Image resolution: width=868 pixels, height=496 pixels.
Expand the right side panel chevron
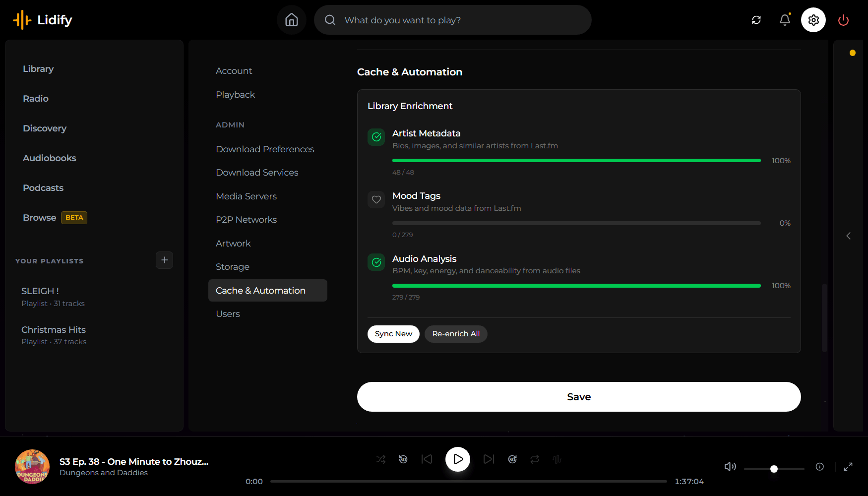point(848,236)
